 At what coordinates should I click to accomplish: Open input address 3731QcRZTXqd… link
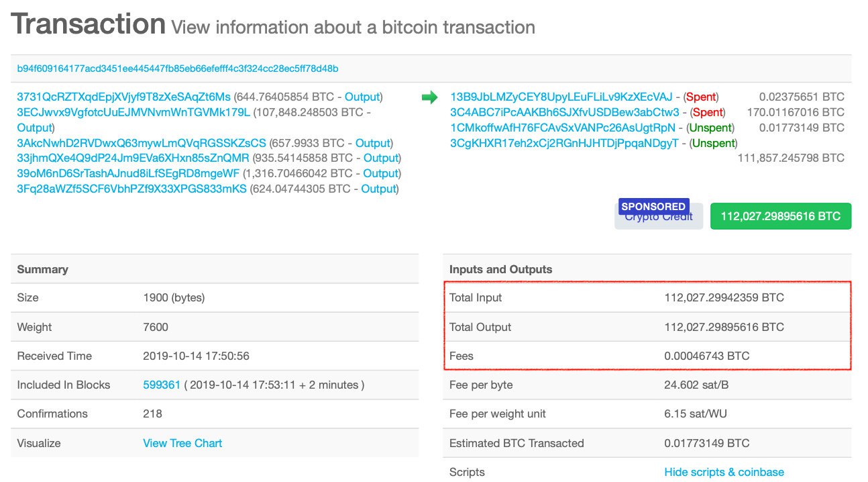123,97
